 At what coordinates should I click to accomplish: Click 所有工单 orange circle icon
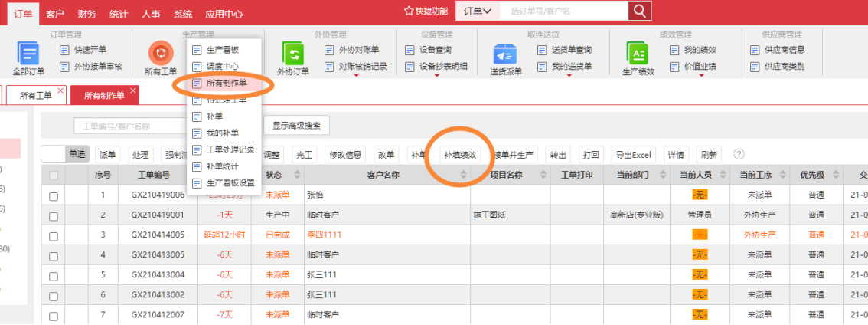point(161,54)
